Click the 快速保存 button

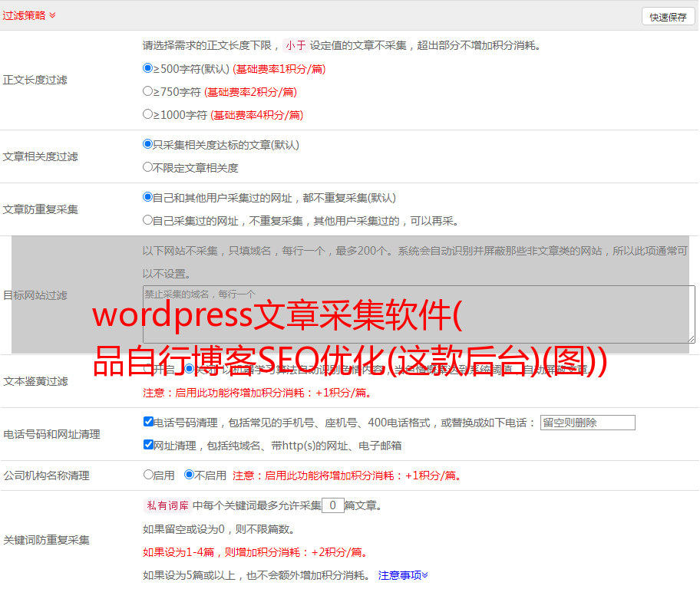668,17
